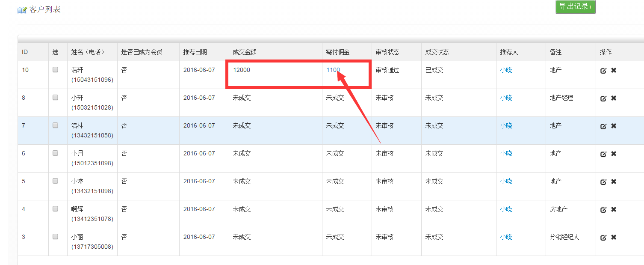This screenshot has width=644, height=265.
Task: Open referrer 小晓 link in row 8
Action: point(506,98)
